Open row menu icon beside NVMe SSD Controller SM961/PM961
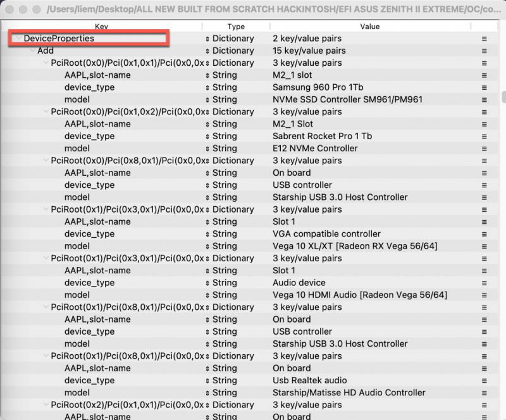506x420 pixels. [484, 100]
